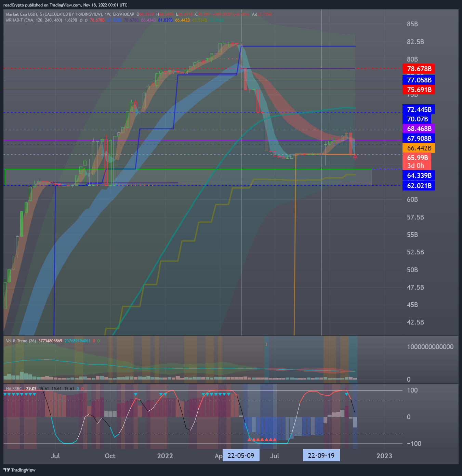462x476 pixels.
Task: Click the 60B price axis tick
Action: 412,199
